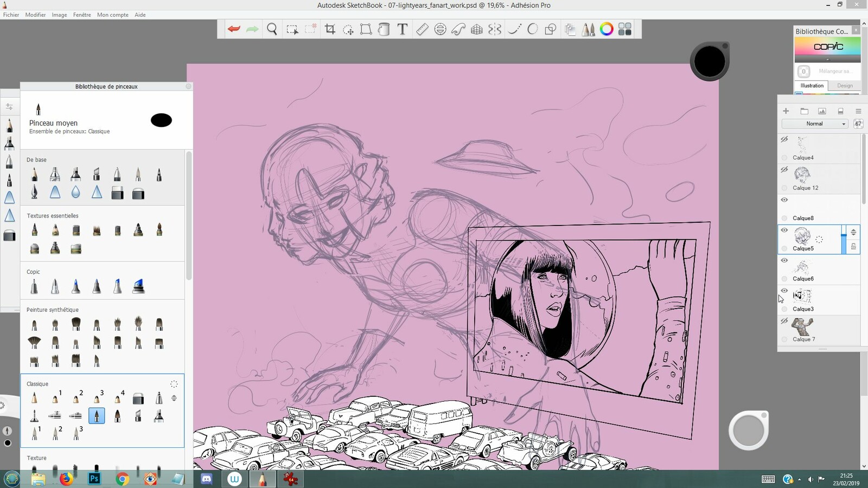Enable the Ruler guide
The image size is (868, 488).
[x=422, y=29]
